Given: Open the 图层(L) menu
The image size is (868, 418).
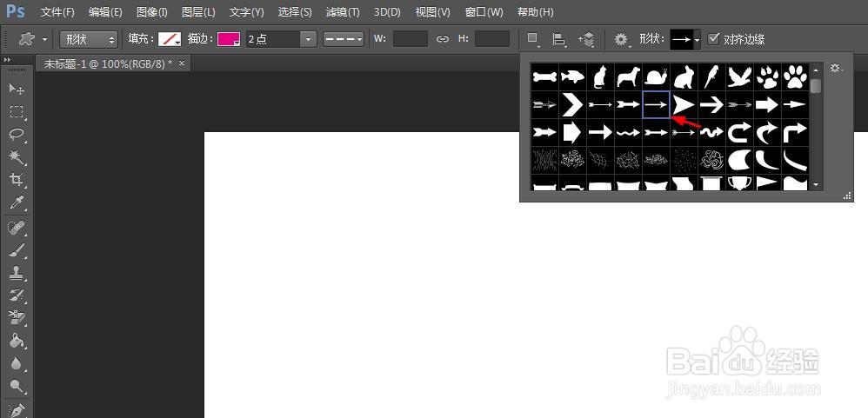Looking at the screenshot, I should (198, 11).
